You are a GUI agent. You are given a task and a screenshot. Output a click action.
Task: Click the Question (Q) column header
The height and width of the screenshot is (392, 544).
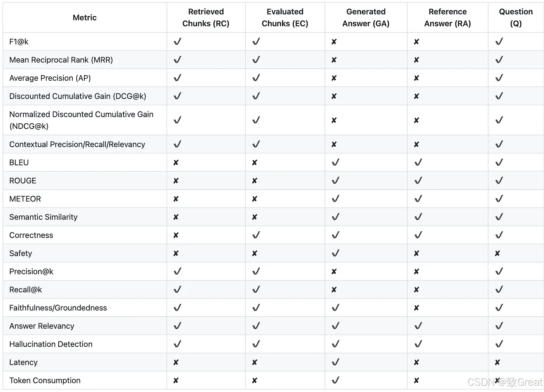coord(516,17)
